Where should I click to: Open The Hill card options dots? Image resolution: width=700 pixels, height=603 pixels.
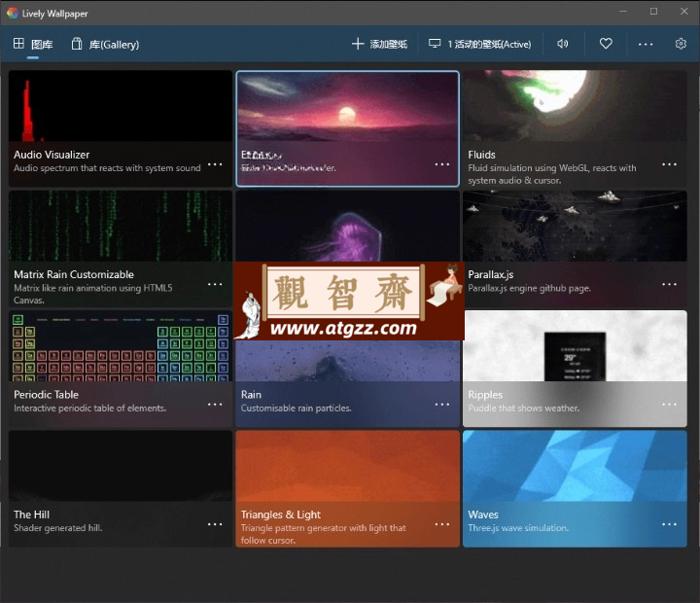[x=215, y=524]
